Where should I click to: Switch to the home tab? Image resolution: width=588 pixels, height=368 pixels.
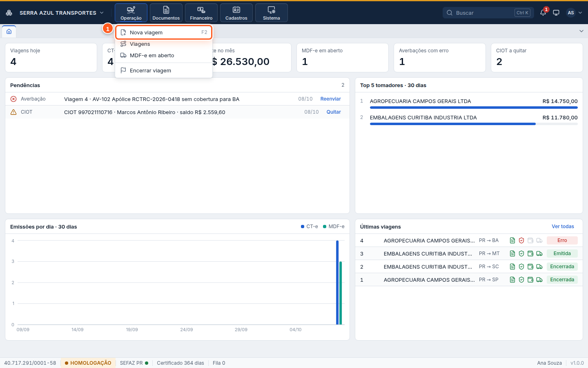9,31
